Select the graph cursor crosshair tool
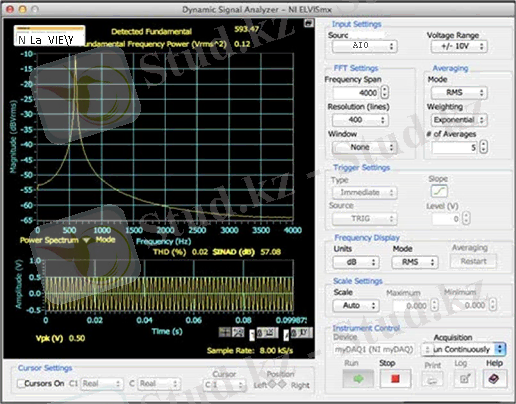This screenshot has height=404, width=516. [x=224, y=332]
